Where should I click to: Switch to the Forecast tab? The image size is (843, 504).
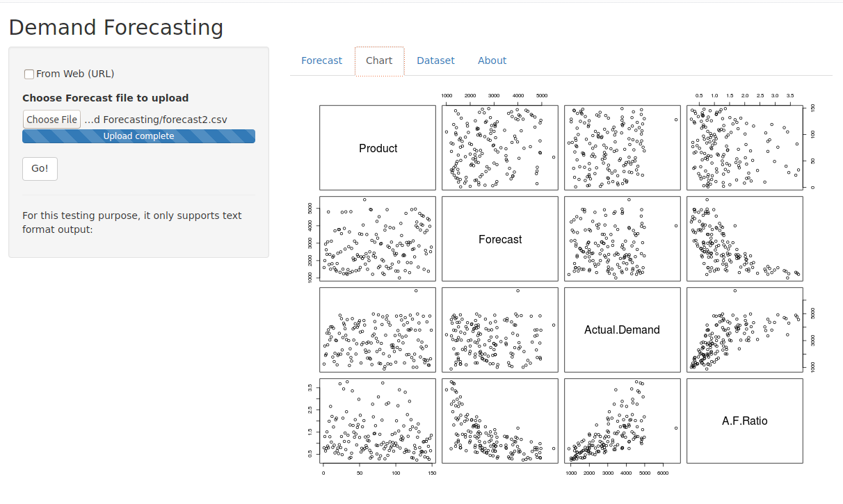pyautogui.click(x=321, y=60)
